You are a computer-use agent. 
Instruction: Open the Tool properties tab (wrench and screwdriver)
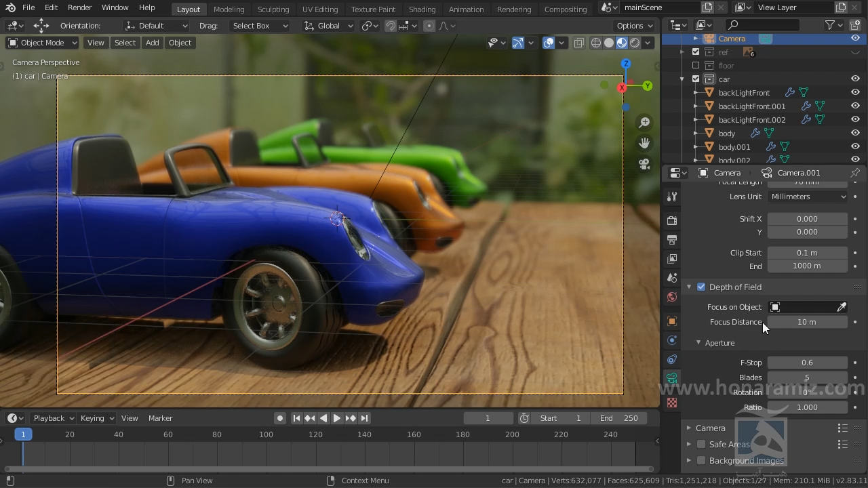672,197
